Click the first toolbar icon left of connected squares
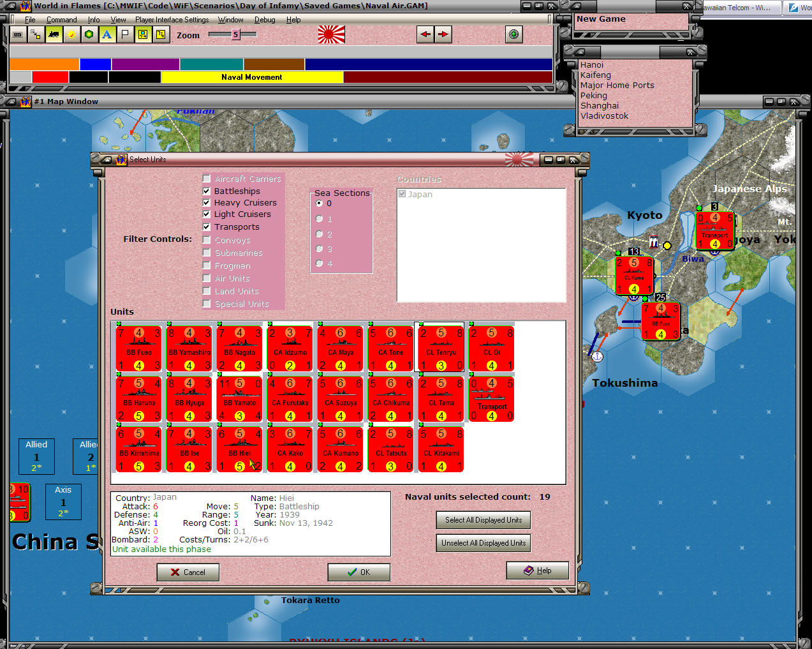 [x=18, y=34]
